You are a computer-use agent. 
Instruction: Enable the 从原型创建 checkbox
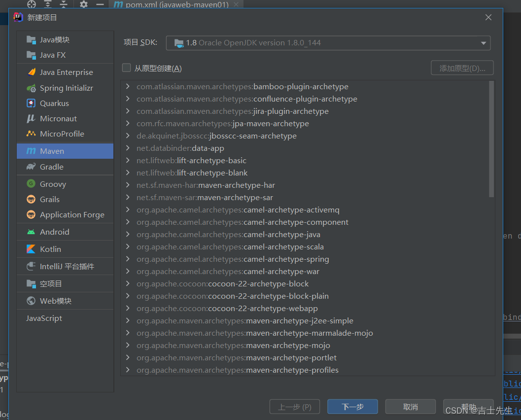pyautogui.click(x=127, y=68)
